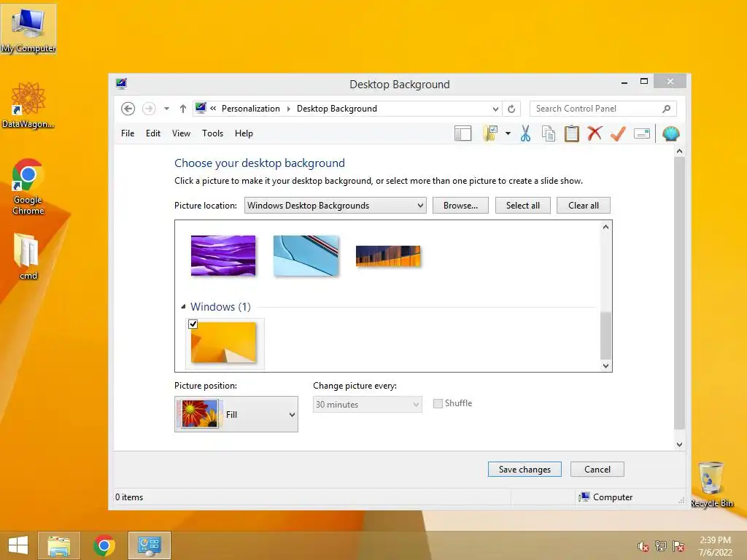Select the light blue wallpaper thumbnail
Image resolution: width=747 pixels, height=560 pixels.
click(306, 256)
